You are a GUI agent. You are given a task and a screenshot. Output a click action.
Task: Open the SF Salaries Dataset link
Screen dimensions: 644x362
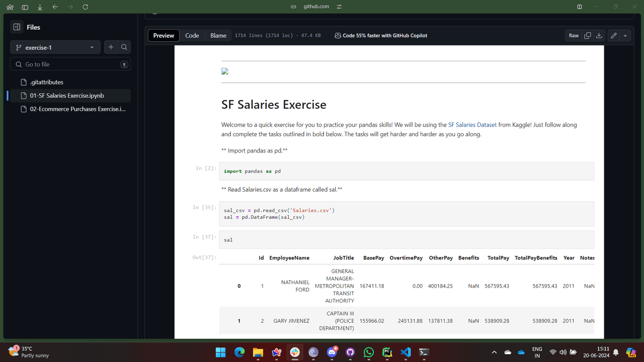(472, 125)
